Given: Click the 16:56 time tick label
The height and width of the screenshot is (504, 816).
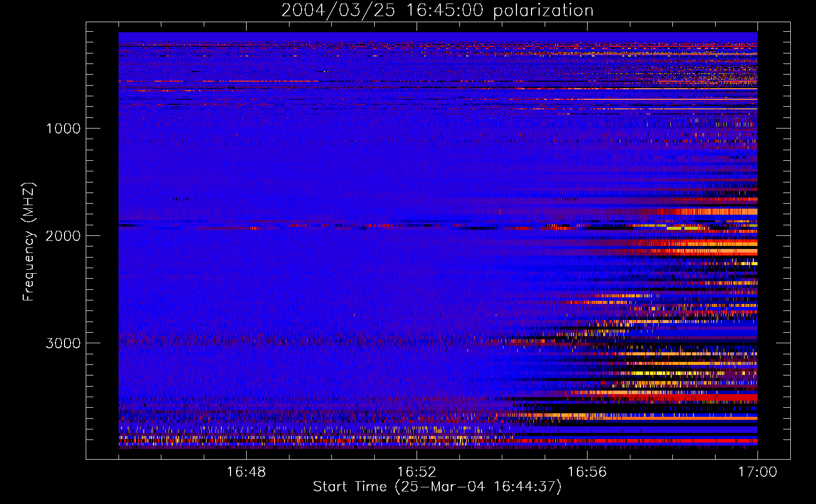Looking at the screenshot, I should [587, 472].
